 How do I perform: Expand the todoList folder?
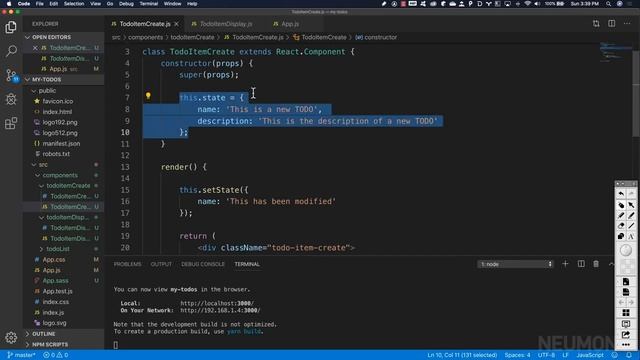pyautogui.click(x=41, y=249)
